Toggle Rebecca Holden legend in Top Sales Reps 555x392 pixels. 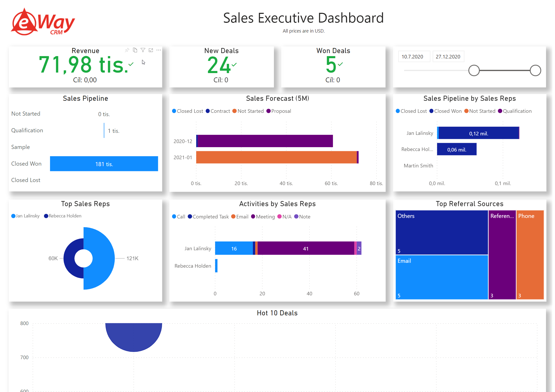pyautogui.click(x=63, y=216)
